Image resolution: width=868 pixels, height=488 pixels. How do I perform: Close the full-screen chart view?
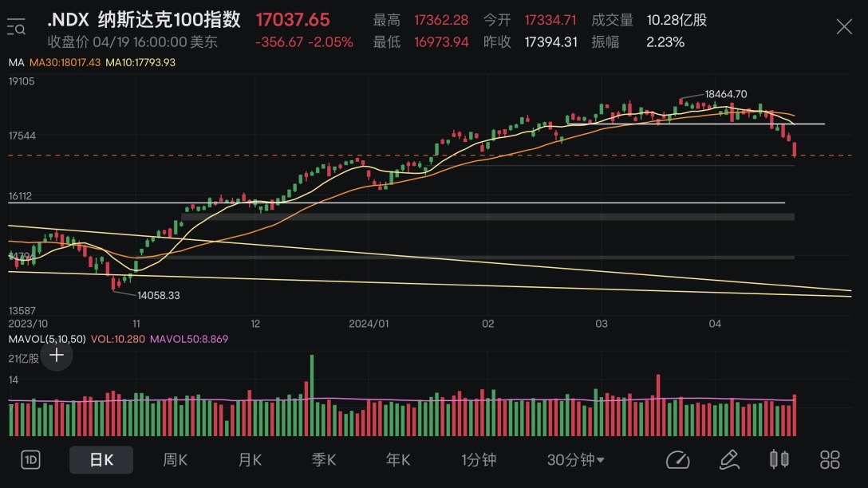click(843, 26)
